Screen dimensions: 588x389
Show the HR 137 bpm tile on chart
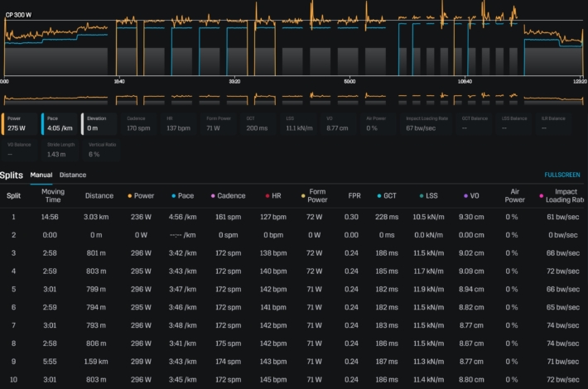click(x=181, y=124)
